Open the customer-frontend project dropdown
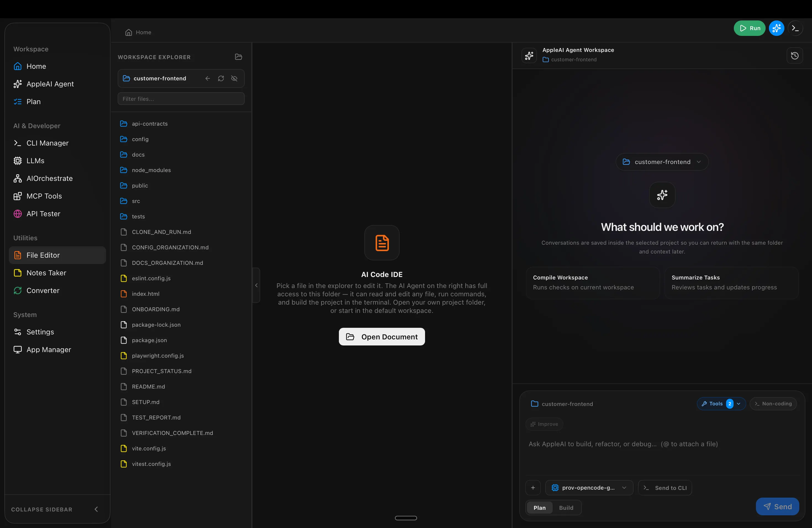 click(662, 162)
